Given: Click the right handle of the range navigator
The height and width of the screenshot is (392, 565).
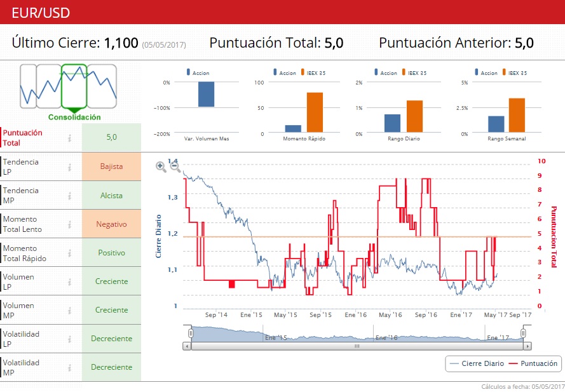Looking at the screenshot, I should (x=523, y=333).
